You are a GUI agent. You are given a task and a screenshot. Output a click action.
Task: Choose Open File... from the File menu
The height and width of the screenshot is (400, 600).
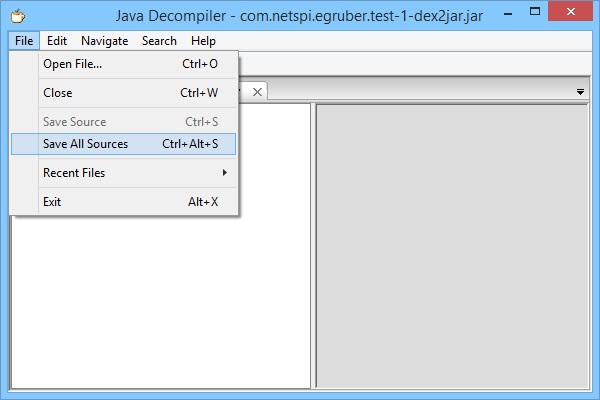pos(72,64)
